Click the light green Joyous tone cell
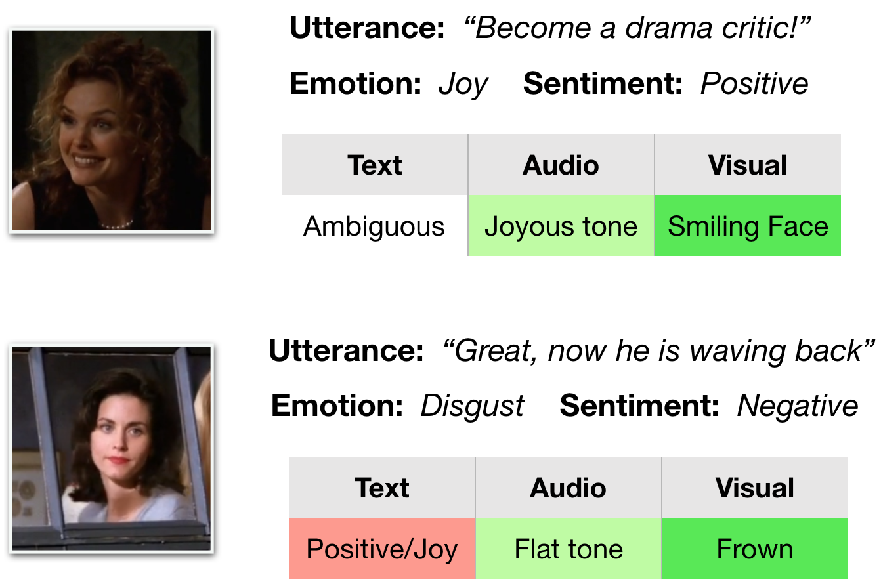 (x=561, y=226)
